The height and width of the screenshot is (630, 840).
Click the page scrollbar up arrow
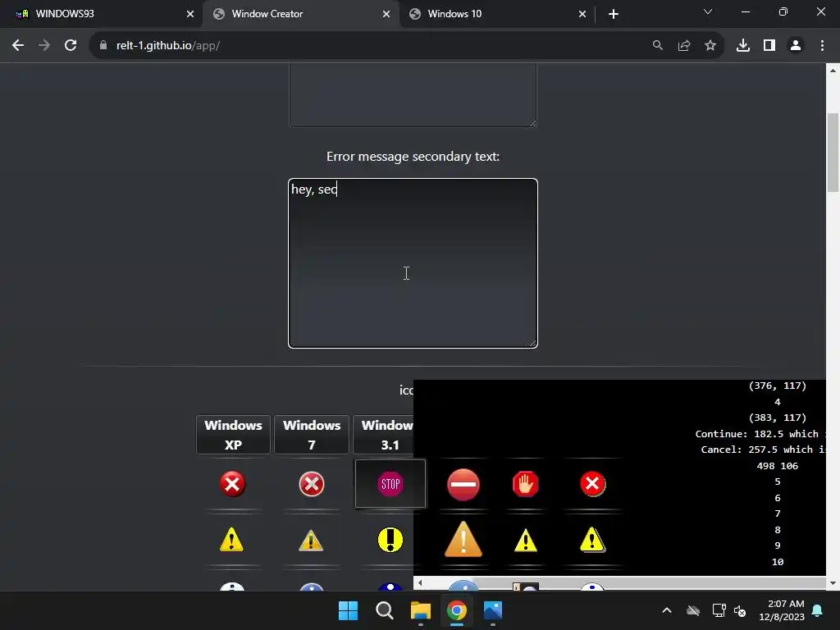tap(833, 70)
